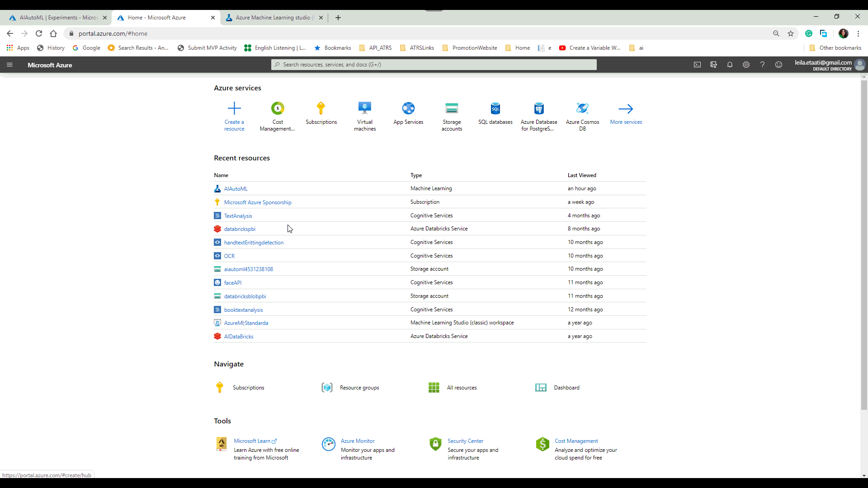Open the portal hamburger menu
The image size is (868, 488).
coord(9,65)
